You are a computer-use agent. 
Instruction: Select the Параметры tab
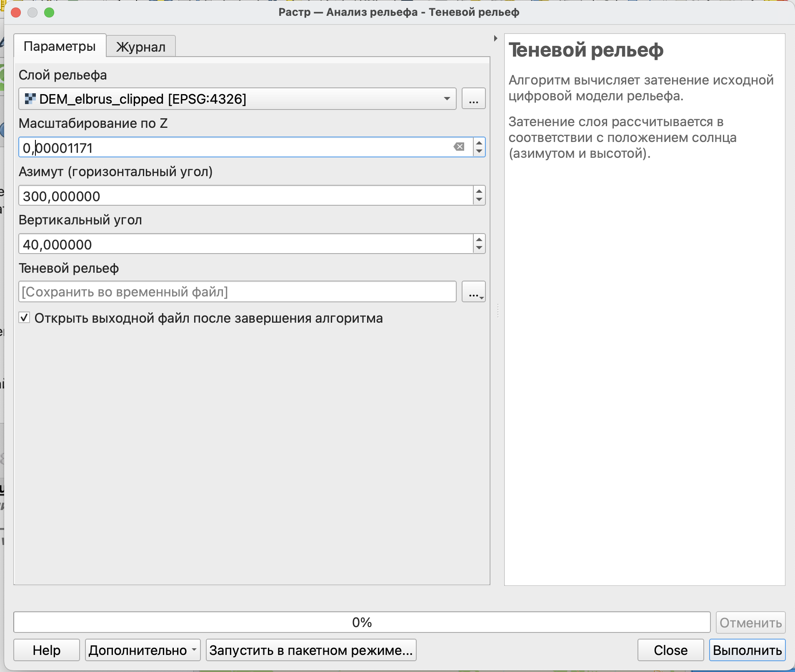pos(60,46)
